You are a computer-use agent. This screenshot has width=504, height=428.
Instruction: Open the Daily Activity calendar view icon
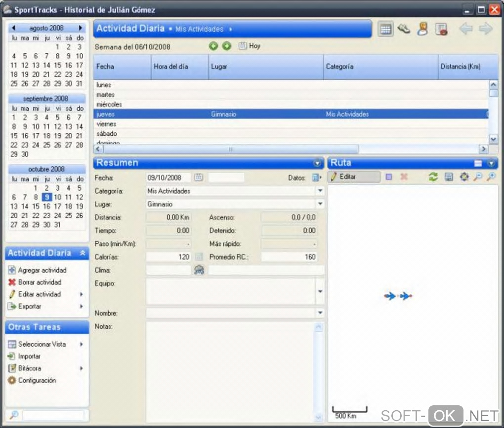(x=385, y=29)
